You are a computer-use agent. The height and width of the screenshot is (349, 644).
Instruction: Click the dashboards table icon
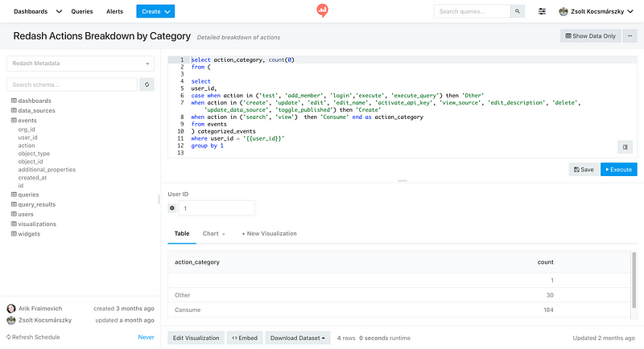tap(14, 101)
